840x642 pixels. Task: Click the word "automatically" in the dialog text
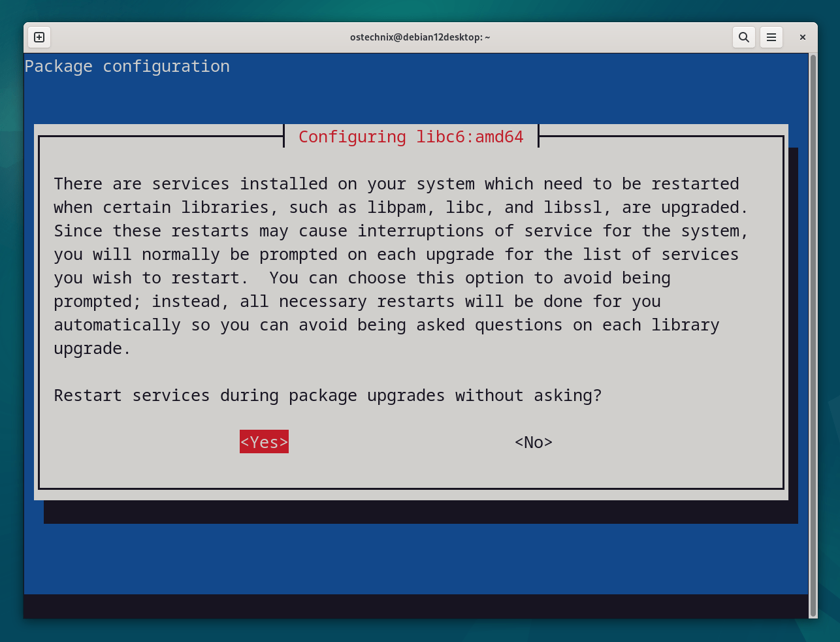[x=117, y=325]
